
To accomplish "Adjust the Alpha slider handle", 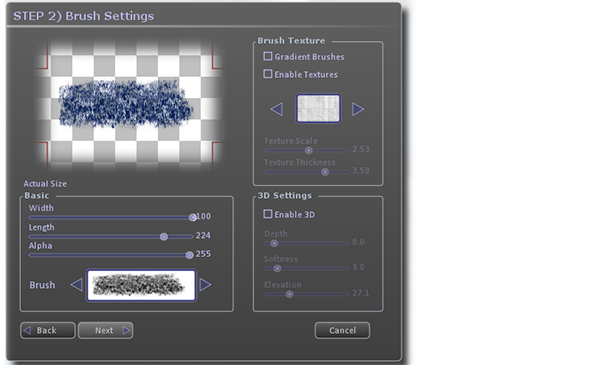I will (x=189, y=255).
